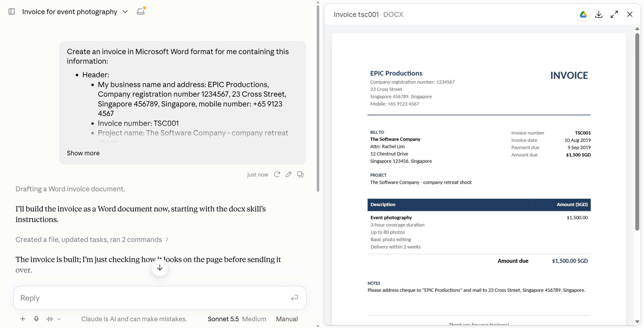Jump to latest with the down-arrow button

pyautogui.click(x=160, y=268)
